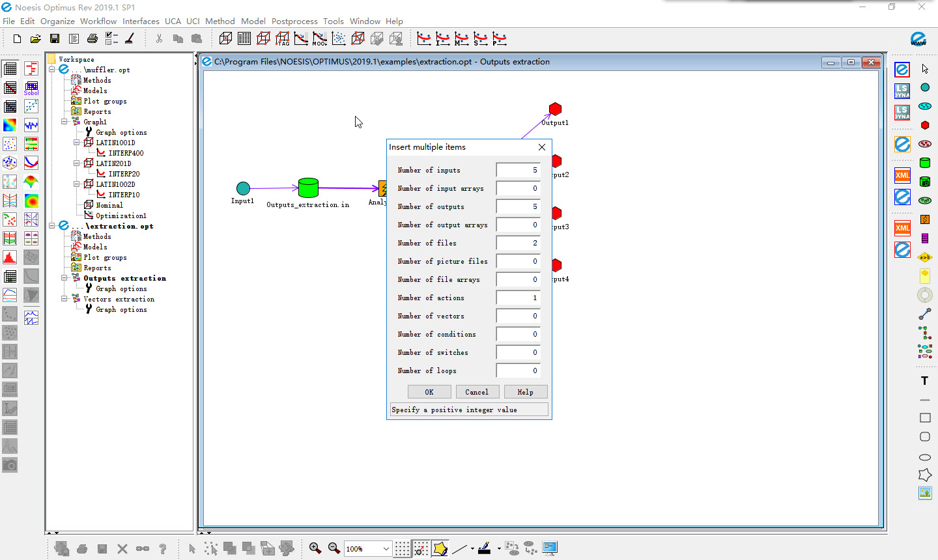Open the pen color dropdown arrow
Screen dimensions: 938x560
tap(498, 549)
